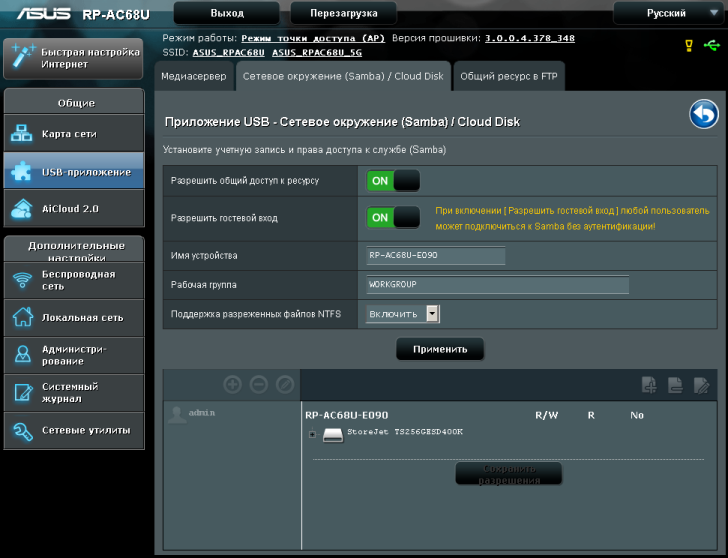Viewport: 728px width, 558px height.
Task: Open Network utilities page
Action: [x=74, y=430]
